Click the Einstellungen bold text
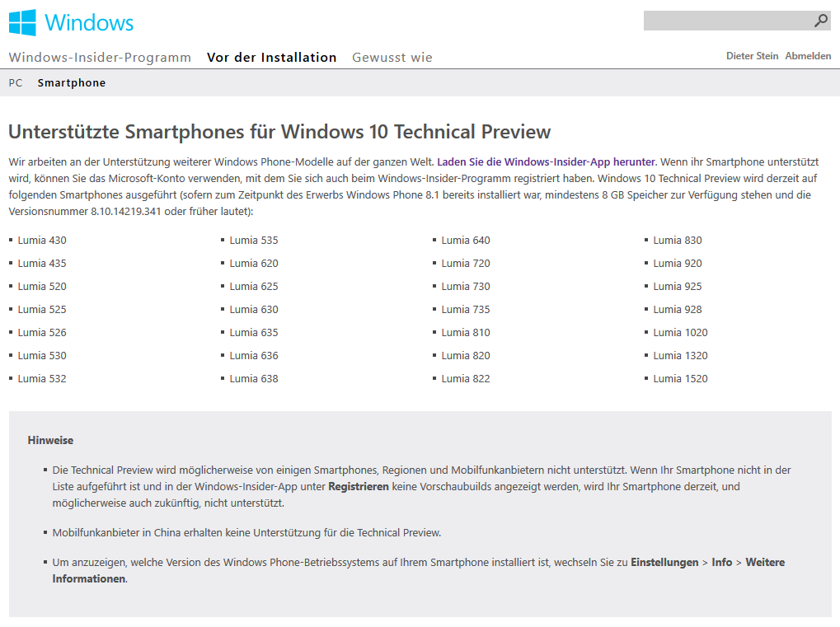The width and height of the screenshot is (840, 627). (x=664, y=562)
